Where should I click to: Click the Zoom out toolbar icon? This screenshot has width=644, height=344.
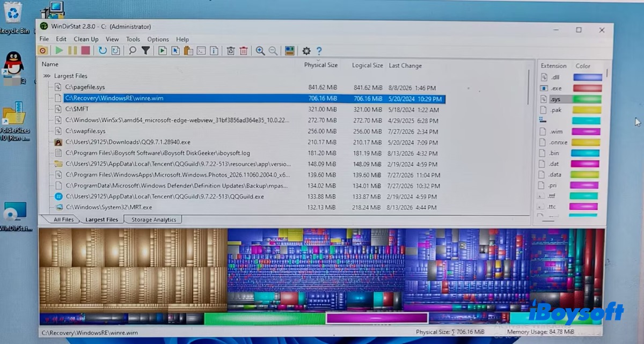(x=273, y=50)
